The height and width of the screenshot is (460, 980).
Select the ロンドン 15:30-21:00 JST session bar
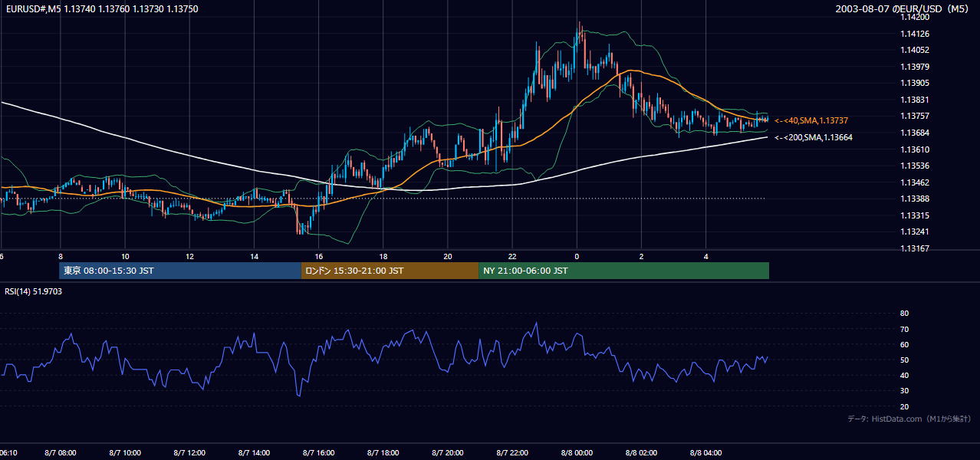click(x=390, y=271)
